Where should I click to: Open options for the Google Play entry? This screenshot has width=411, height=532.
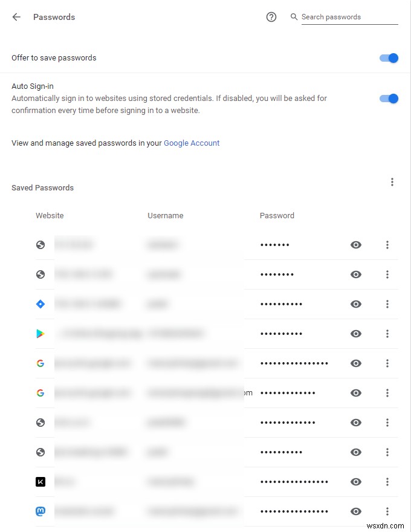[387, 333]
